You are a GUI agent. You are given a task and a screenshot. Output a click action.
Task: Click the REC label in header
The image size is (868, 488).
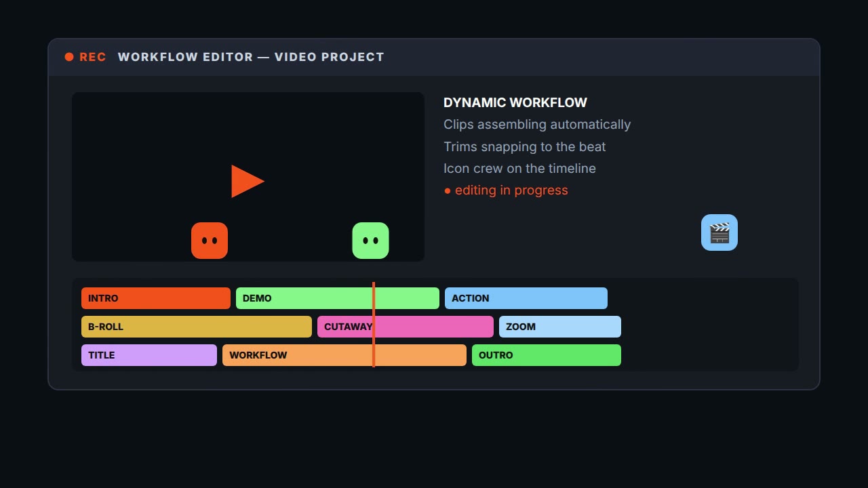coord(93,57)
